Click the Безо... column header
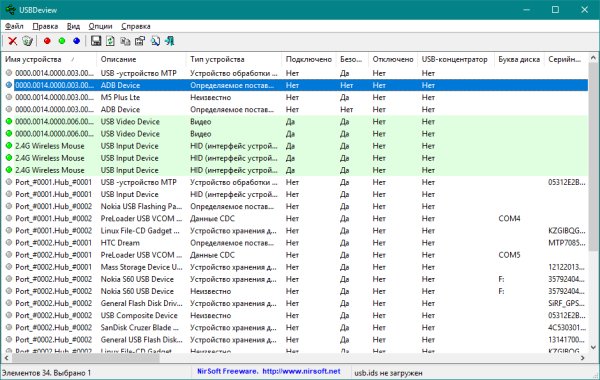 pos(352,59)
